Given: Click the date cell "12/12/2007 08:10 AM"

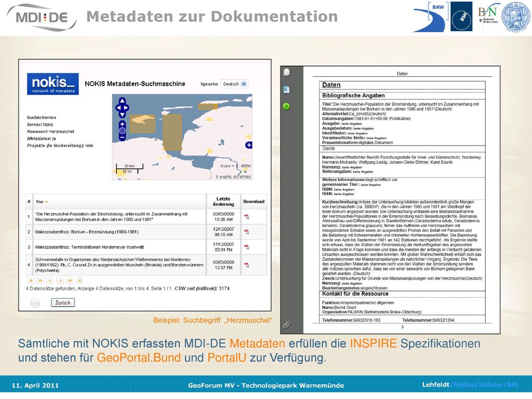Looking at the screenshot, I should (223, 232).
